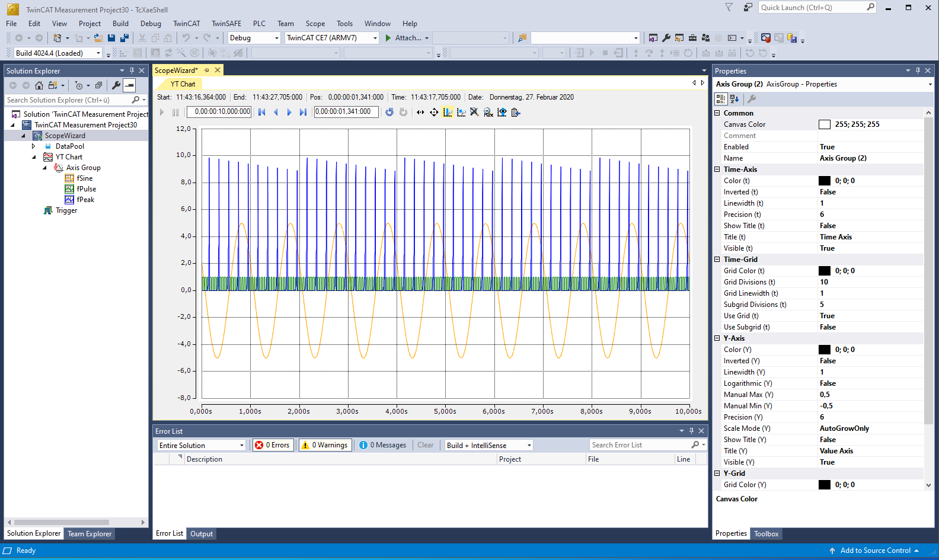Switch to the Output tab
The height and width of the screenshot is (560, 939).
coord(202,534)
